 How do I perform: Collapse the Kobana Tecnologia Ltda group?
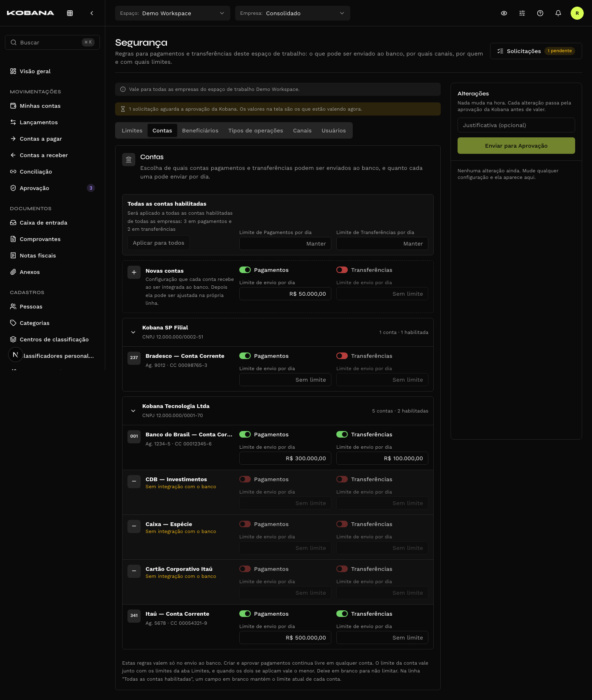(133, 411)
